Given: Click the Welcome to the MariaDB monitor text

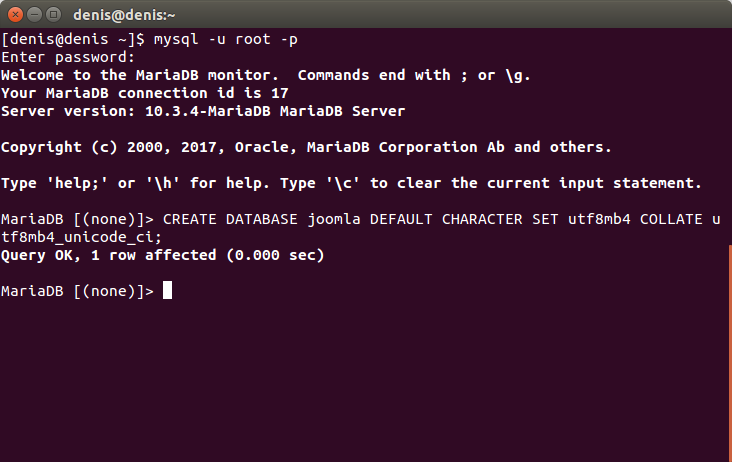Looking at the screenshot, I should 140,75.
